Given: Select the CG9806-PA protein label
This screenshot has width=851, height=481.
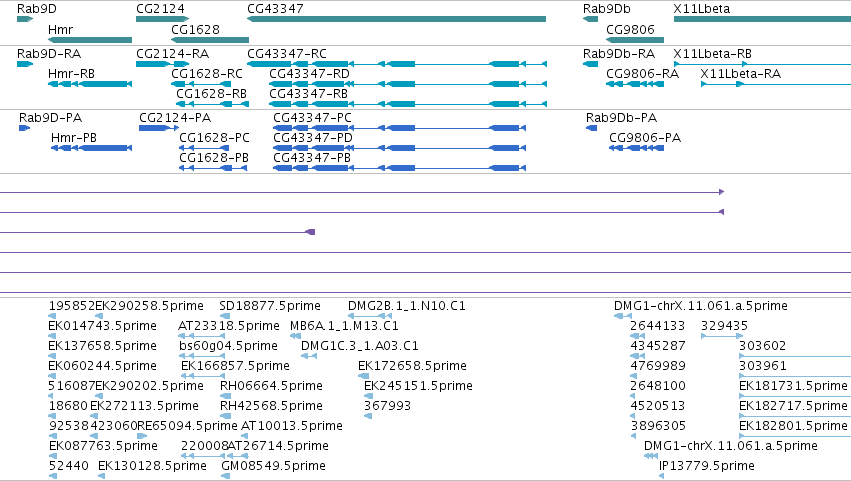Looking at the screenshot, I should pos(645,138).
